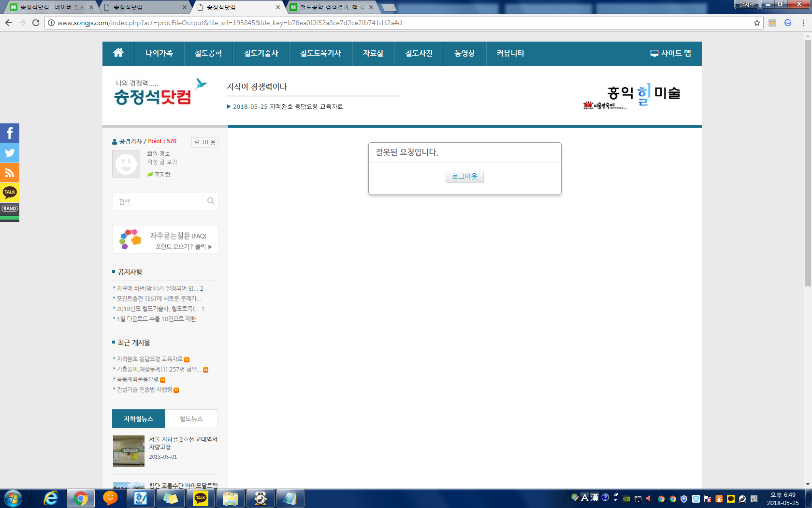This screenshot has width=812, height=508.
Task: Open the 커뮤니티 menu
Action: (x=510, y=53)
